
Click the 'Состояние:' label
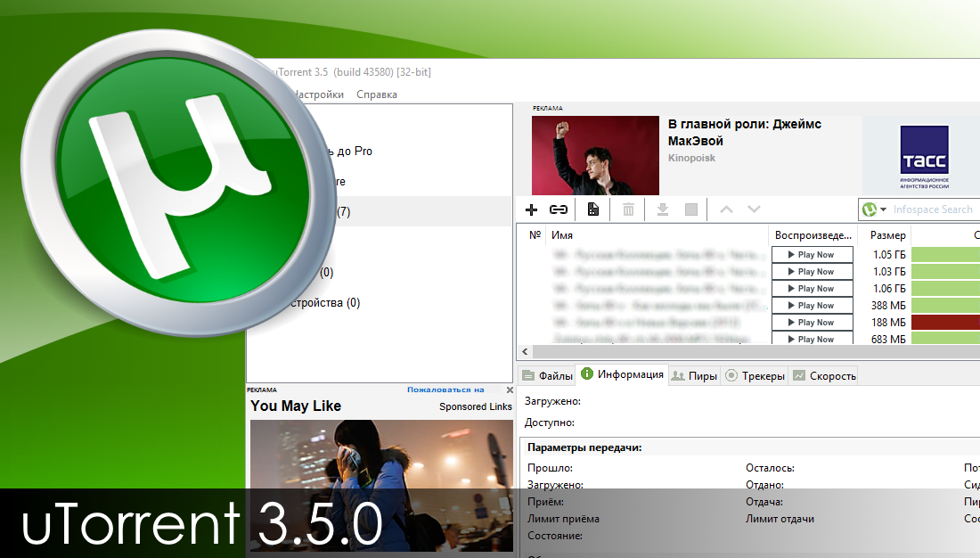(x=555, y=536)
